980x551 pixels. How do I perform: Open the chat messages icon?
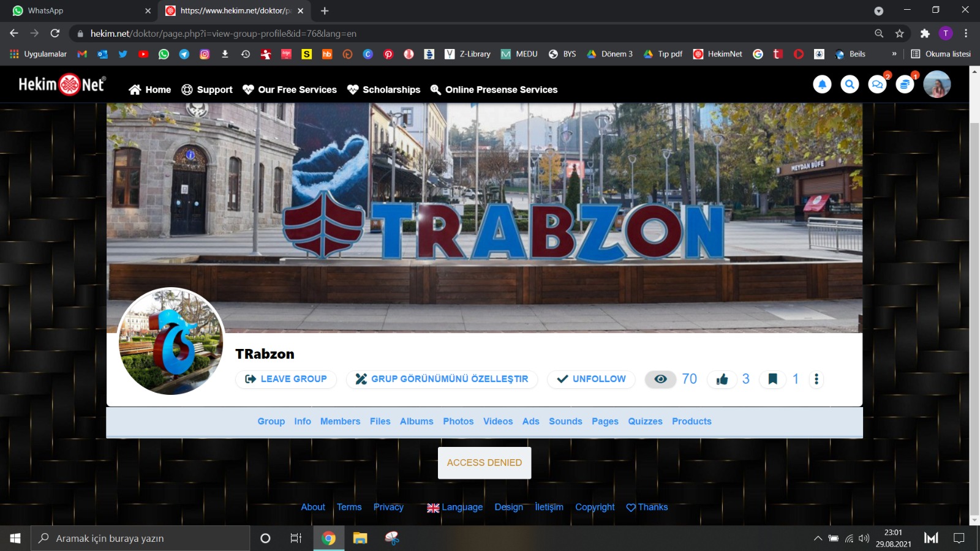point(877,84)
